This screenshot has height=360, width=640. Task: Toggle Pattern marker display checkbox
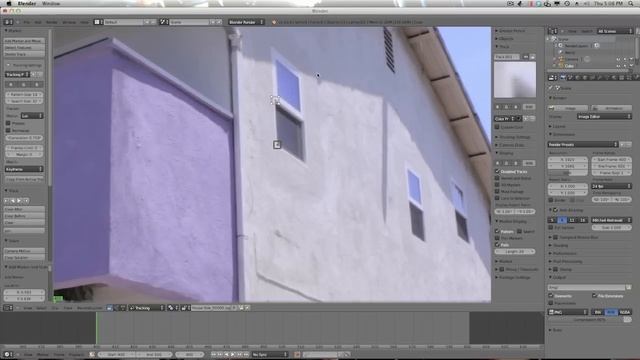(x=497, y=231)
